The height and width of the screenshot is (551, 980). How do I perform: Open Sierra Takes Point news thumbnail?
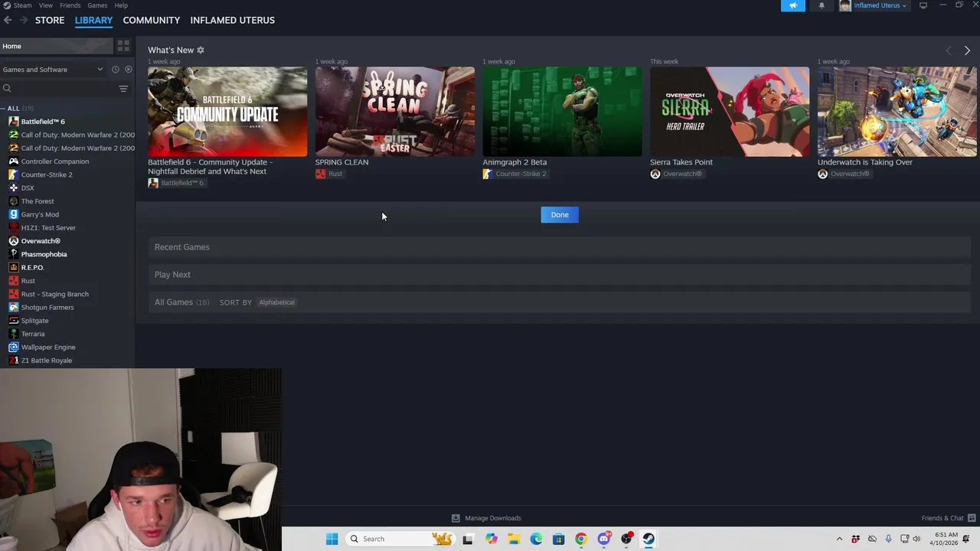click(x=730, y=112)
